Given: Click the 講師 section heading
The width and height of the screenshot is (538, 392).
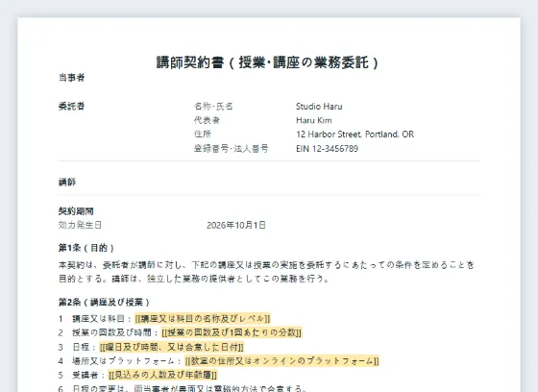Looking at the screenshot, I should pos(67,182).
